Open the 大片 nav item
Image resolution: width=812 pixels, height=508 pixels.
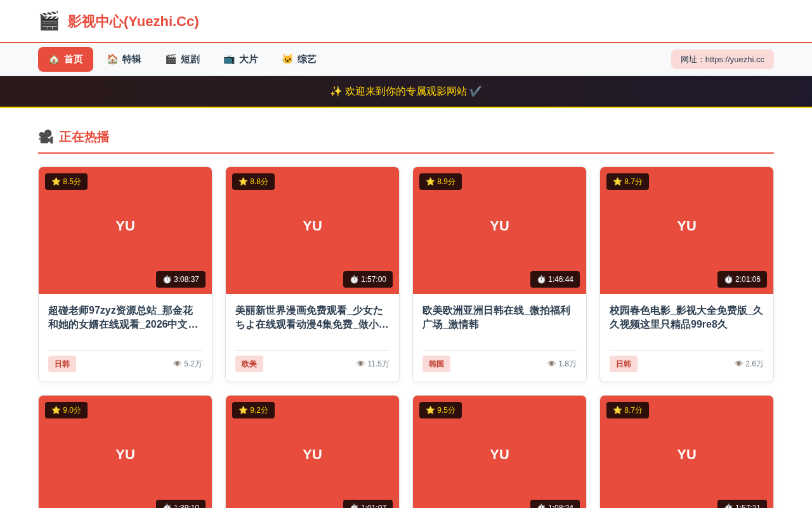pos(240,59)
